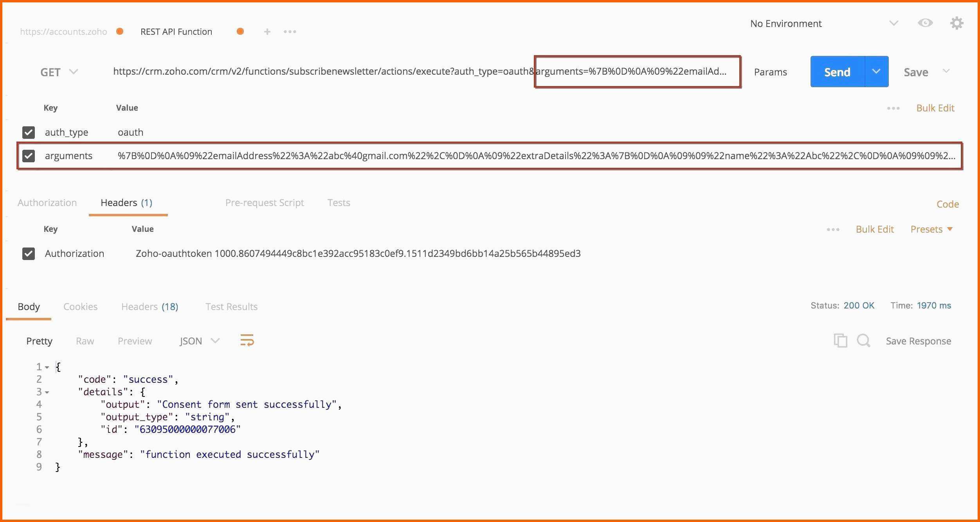Click the Send button to execute request
Screen dimensions: 980x522
836,71
